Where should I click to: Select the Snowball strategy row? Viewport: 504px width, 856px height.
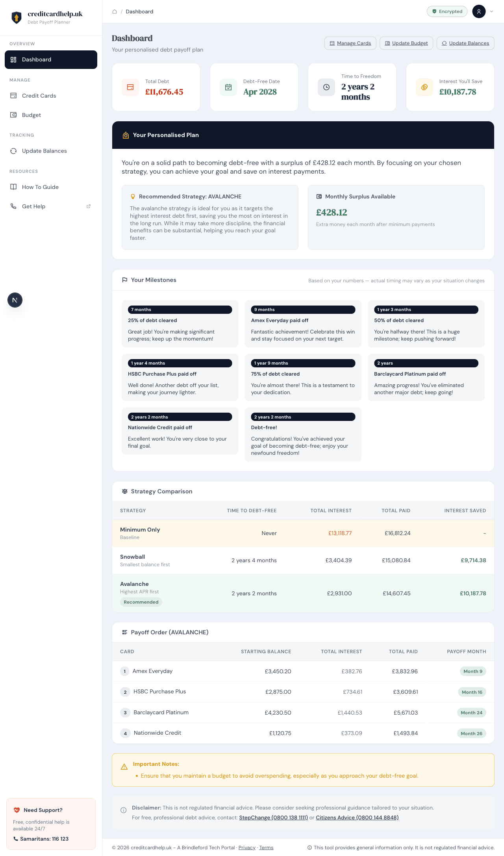coord(303,560)
